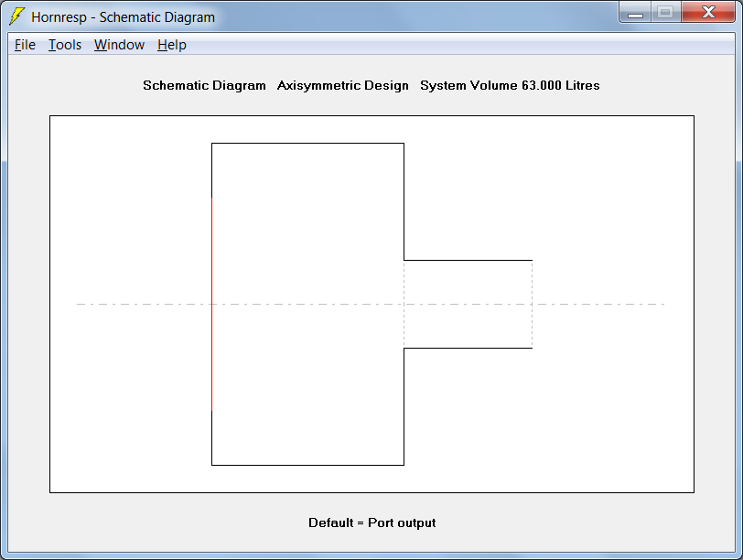Viewport: 743px width, 560px height.
Task: Click the dashed port outlet line
Action: [x=533, y=304]
